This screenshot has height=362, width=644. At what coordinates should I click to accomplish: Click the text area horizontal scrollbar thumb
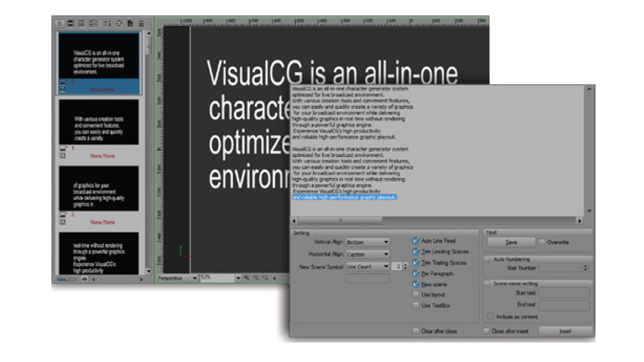(x=340, y=220)
